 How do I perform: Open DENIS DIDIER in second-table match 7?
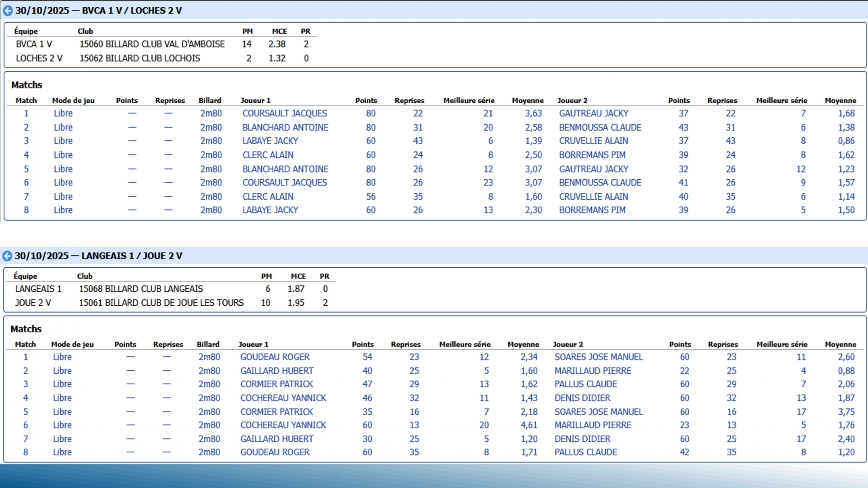(x=582, y=439)
